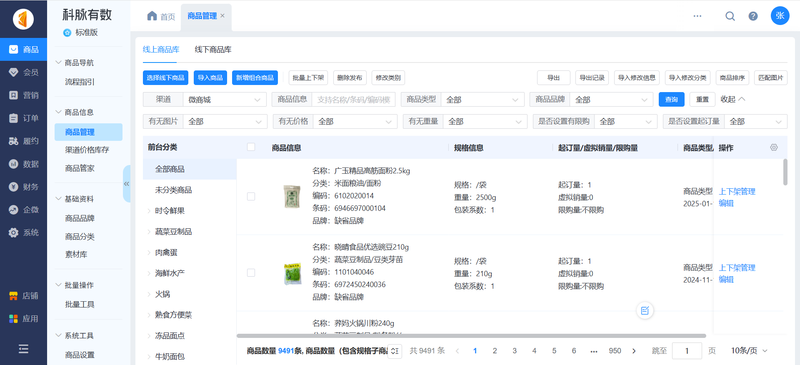Click the expand toggle icon beside 商品数量 summary
Screen dimensions: 800x365
tap(394, 351)
